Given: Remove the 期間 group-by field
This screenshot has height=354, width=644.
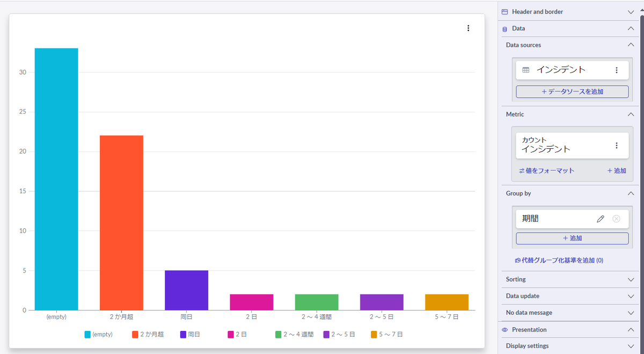Looking at the screenshot, I should 617,219.
